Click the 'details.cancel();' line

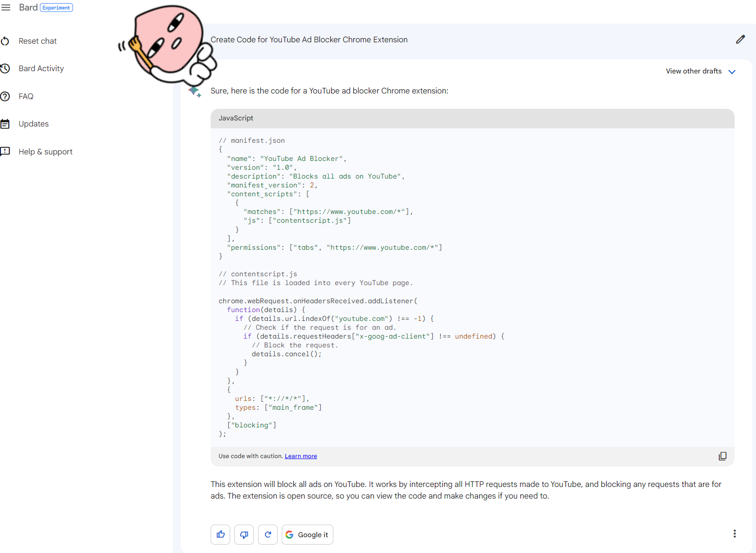286,354
